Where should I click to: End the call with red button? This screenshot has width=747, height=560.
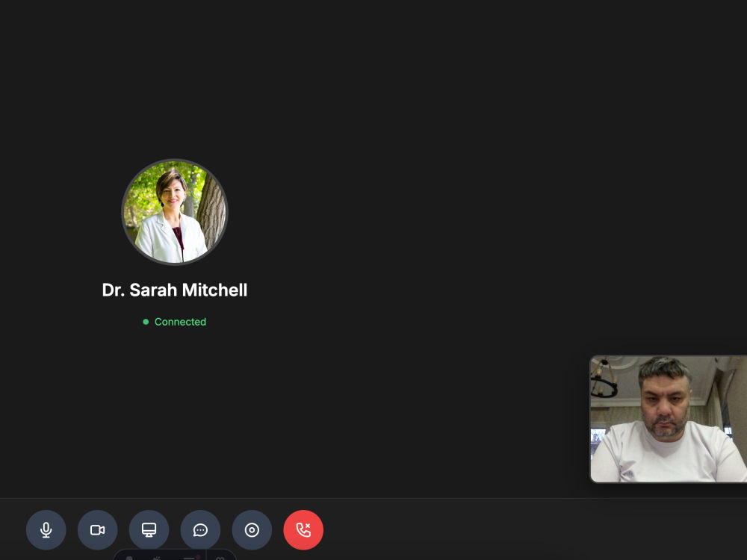tap(303, 529)
